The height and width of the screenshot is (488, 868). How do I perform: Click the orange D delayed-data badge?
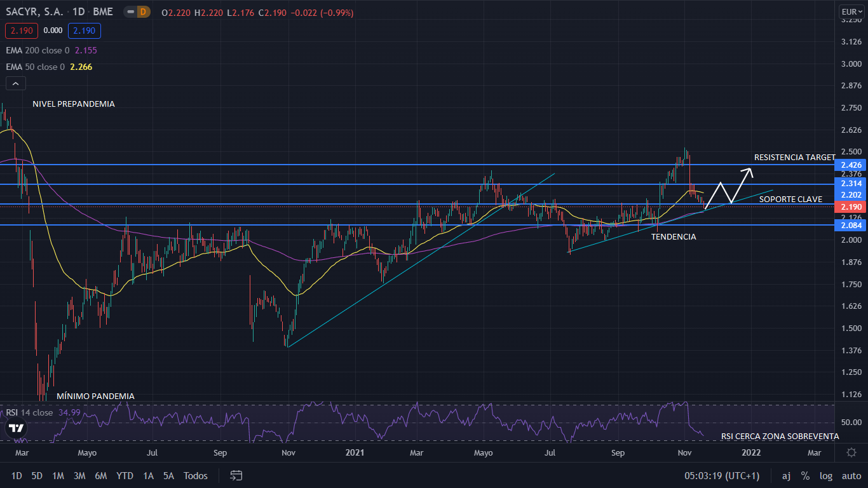pyautogui.click(x=143, y=13)
